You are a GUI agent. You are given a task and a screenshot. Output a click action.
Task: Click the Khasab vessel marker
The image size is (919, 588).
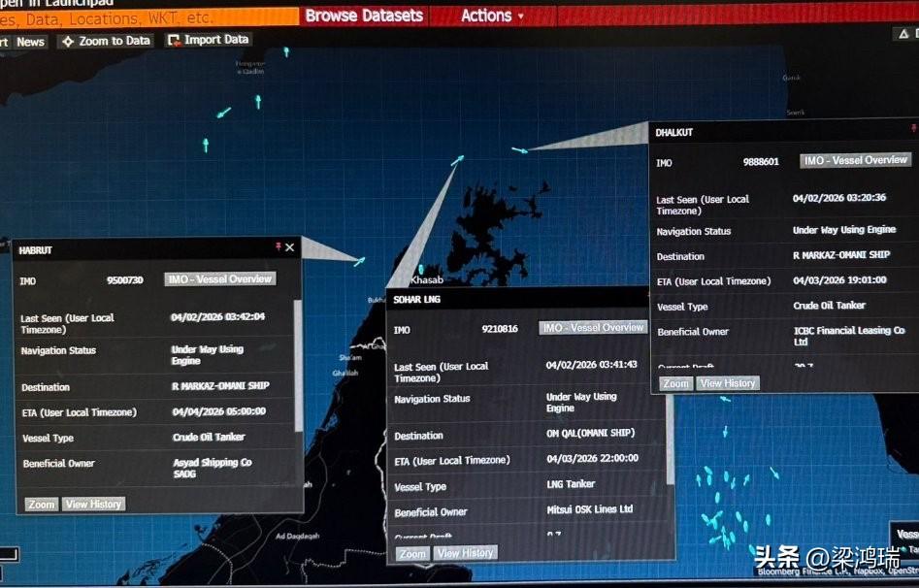421,270
